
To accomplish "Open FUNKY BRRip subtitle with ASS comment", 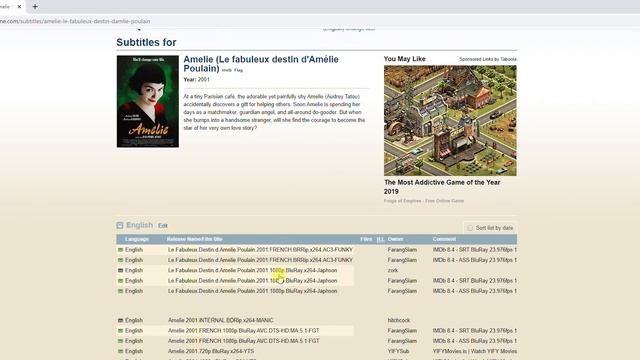I will 260,260.
